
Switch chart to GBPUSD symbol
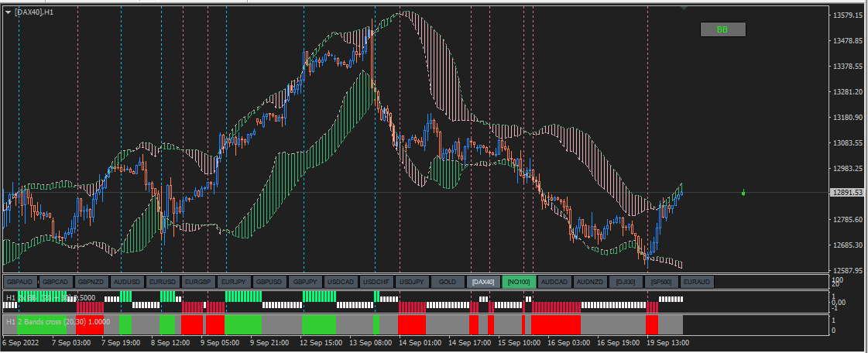point(269,282)
